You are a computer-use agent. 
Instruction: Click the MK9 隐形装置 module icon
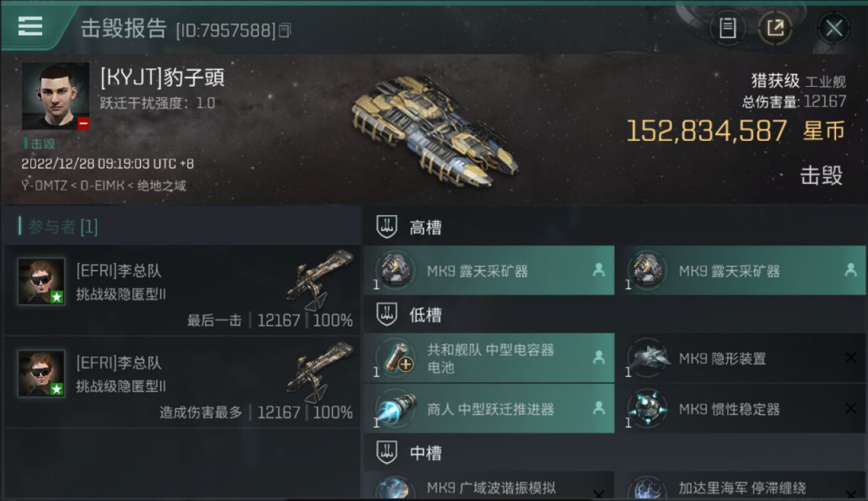(646, 357)
